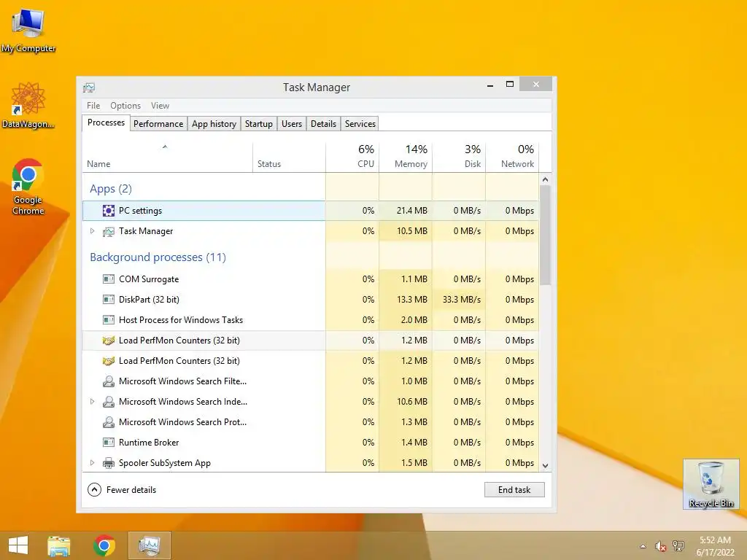Show hidden tray icons arrow

(x=643, y=546)
